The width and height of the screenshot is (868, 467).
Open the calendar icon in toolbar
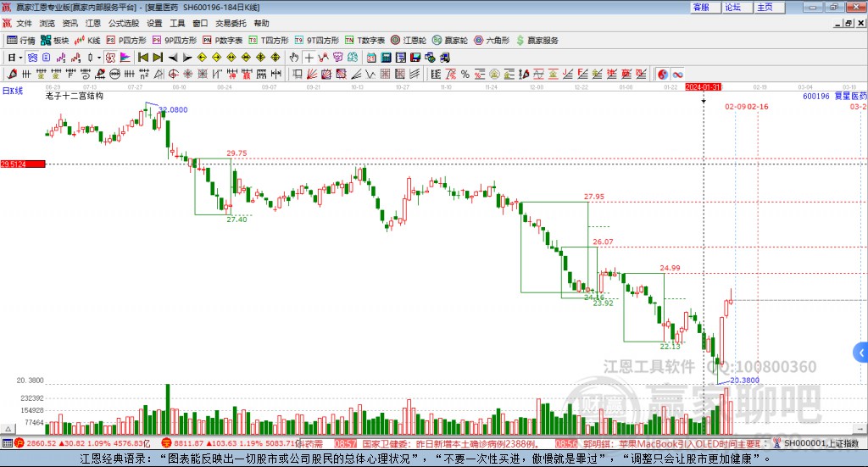point(371,58)
